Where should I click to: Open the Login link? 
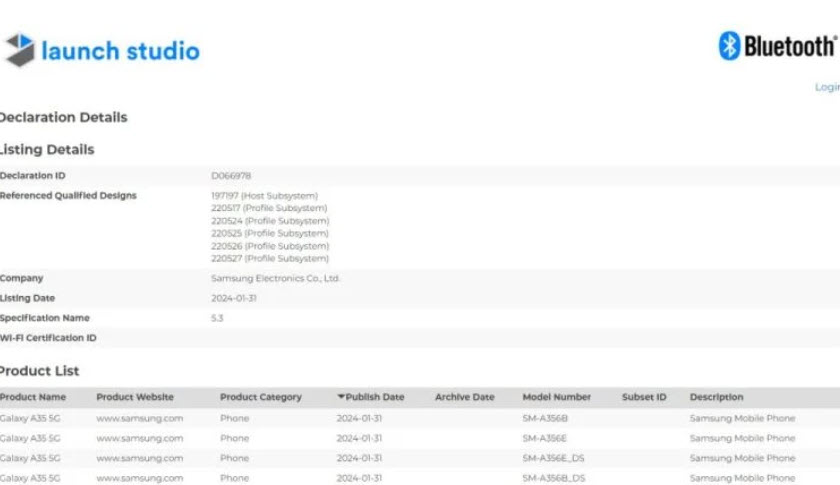[x=827, y=87]
